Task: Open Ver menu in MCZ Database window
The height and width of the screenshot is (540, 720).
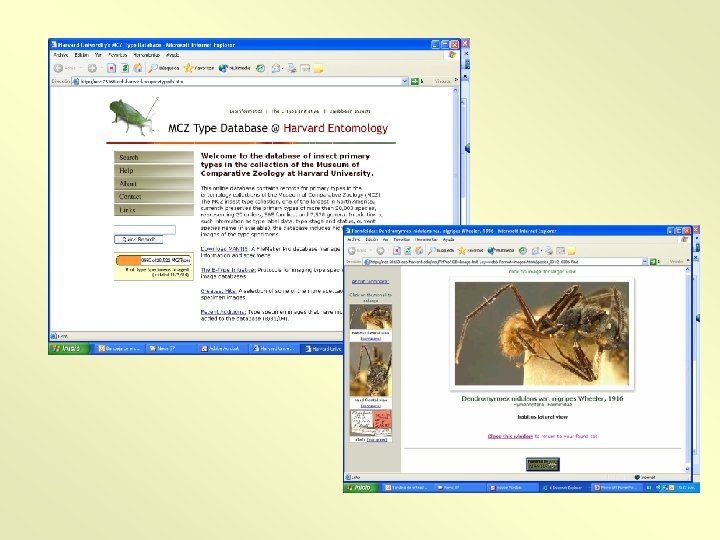Action: (x=98, y=55)
